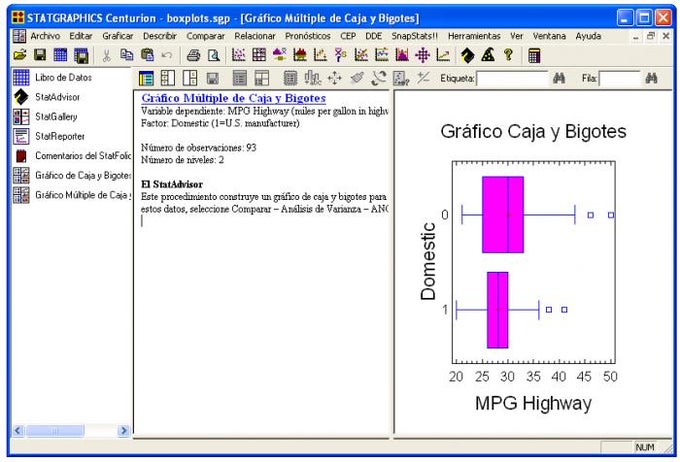Click the sidebar scroll right arrow
The height and width of the screenshot is (462, 680).
click(x=124, y=431)
